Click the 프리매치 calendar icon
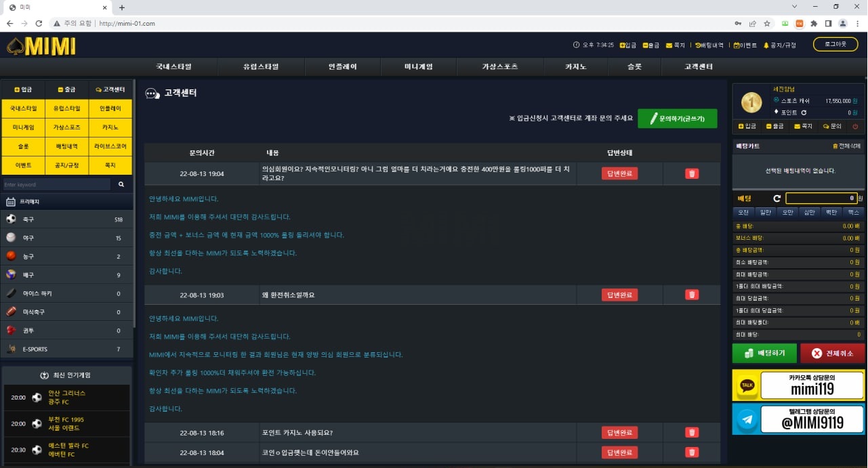The height and width of the screenshot is (468, 868). [x=11, y=201]
